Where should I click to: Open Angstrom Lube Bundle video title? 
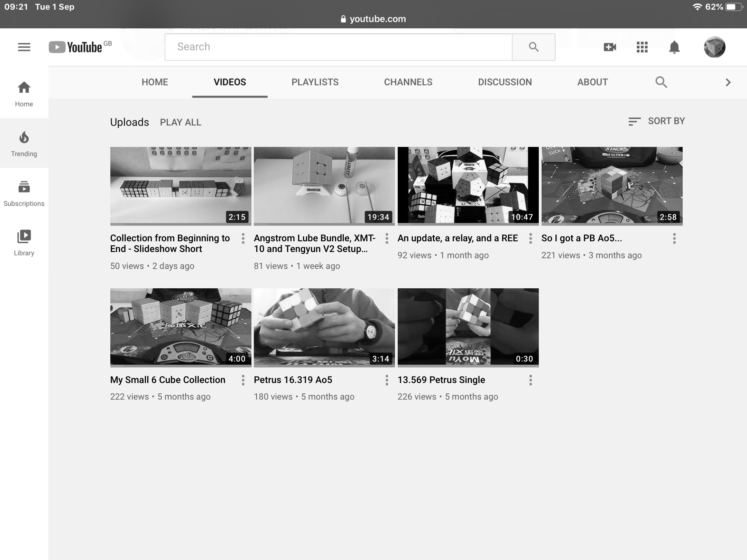315,243
